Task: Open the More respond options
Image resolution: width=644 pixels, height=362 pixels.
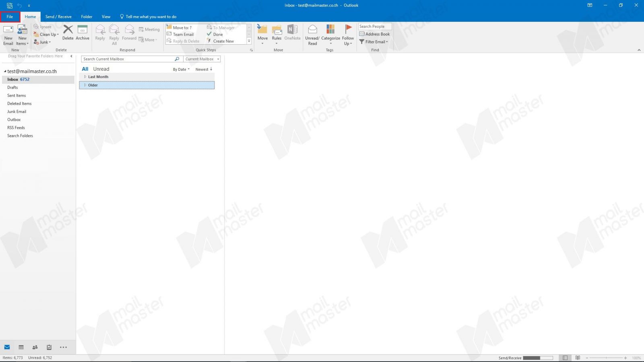Action: (x=148, y=40)
